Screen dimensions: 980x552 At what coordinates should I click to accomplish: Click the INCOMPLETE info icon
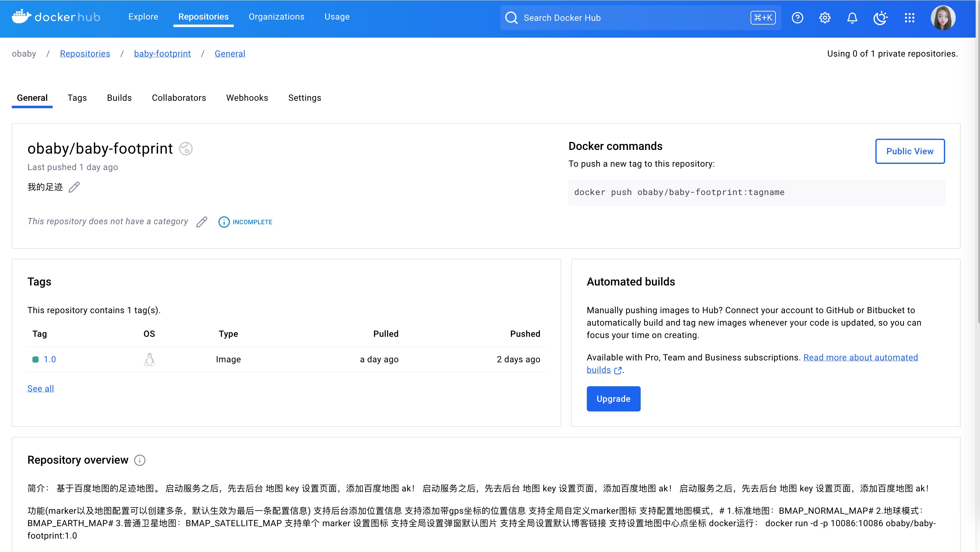click(224, 222)
